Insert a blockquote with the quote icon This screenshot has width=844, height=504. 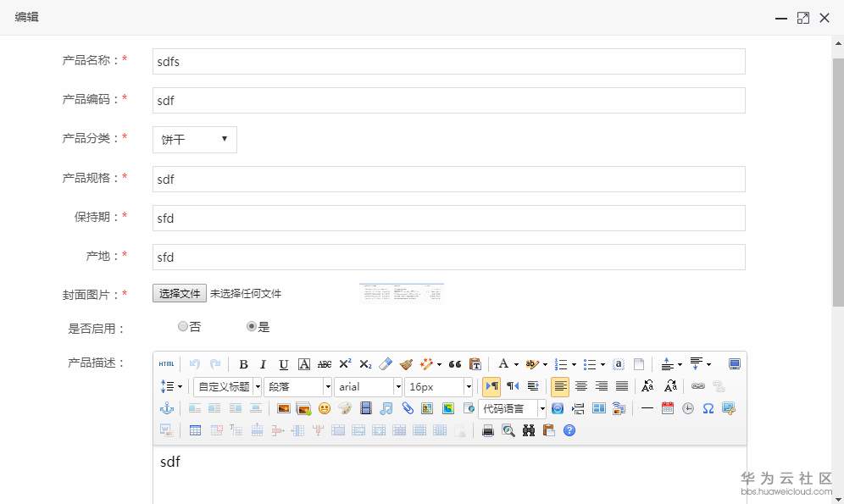(x=455, y=364)
